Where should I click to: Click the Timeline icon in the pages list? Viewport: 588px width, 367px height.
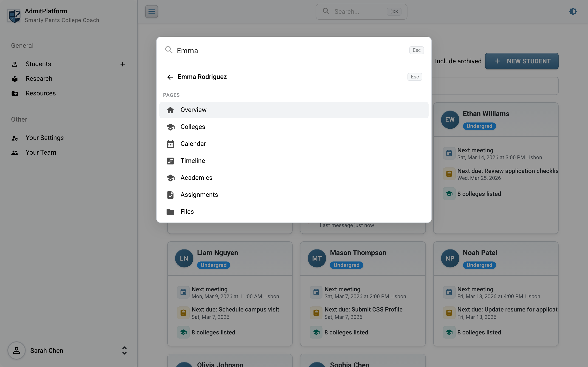pyautogui.click(x=170, y=161)
